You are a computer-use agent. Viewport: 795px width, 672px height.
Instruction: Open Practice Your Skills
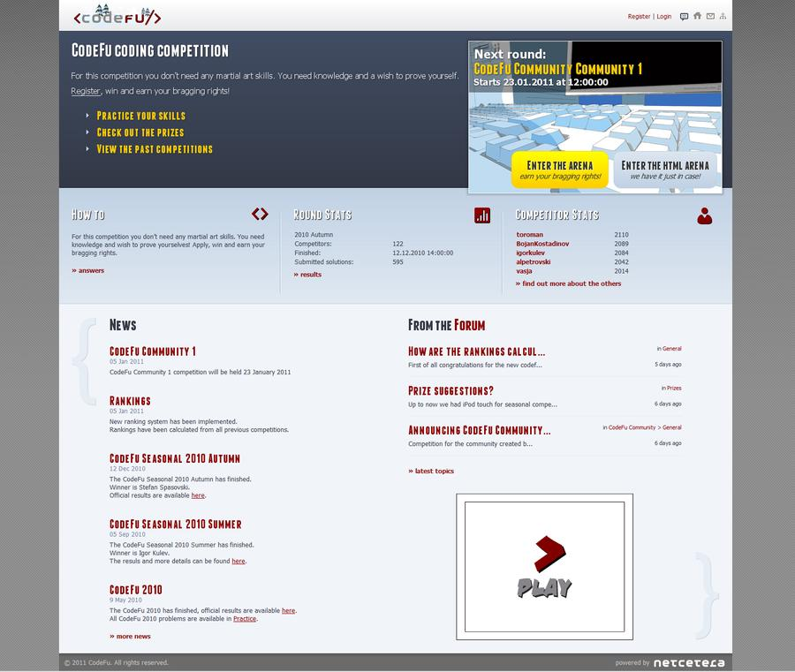click(x=141, y=116)
